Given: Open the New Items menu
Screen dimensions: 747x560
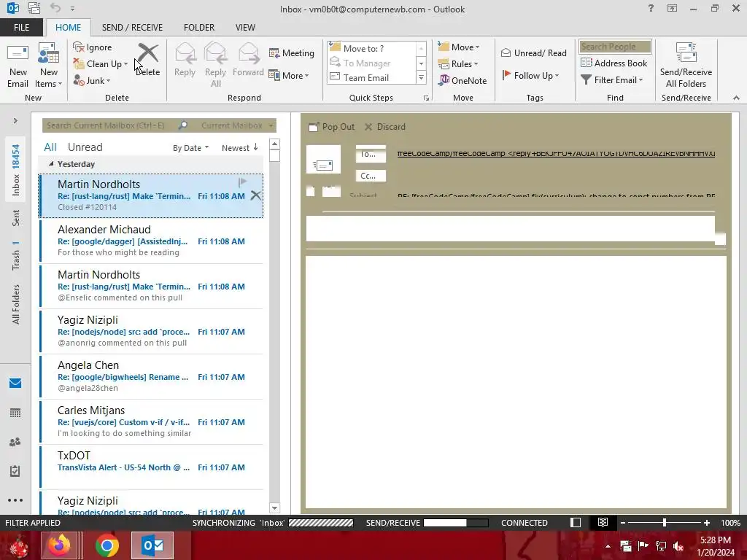Looking at the screenshot, I should [49, 66].
